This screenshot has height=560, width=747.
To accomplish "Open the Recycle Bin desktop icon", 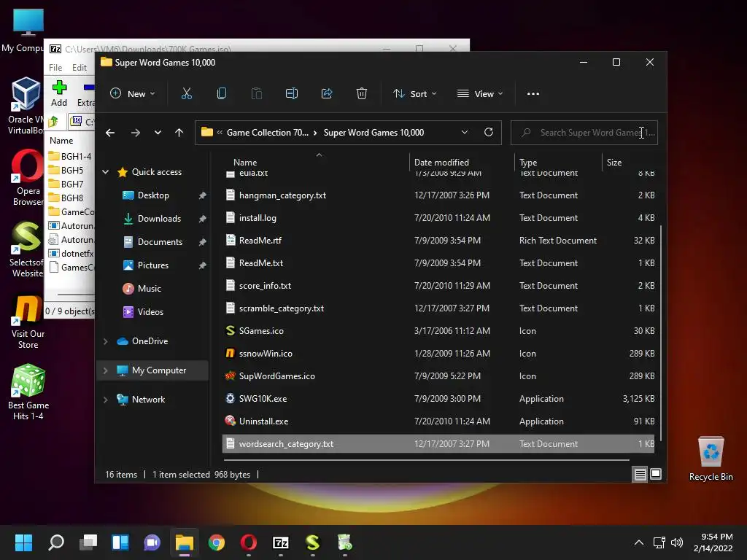I will click(x=711, y=459).
